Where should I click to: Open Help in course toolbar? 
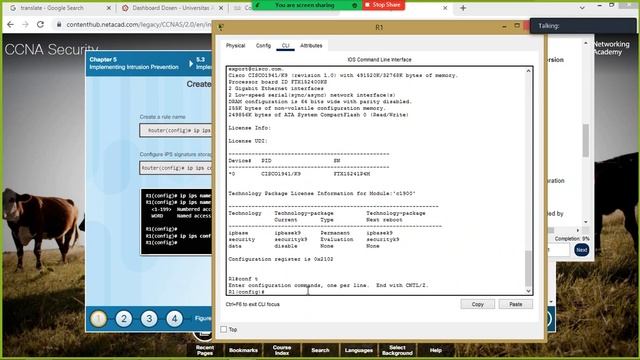click(436, 350)
